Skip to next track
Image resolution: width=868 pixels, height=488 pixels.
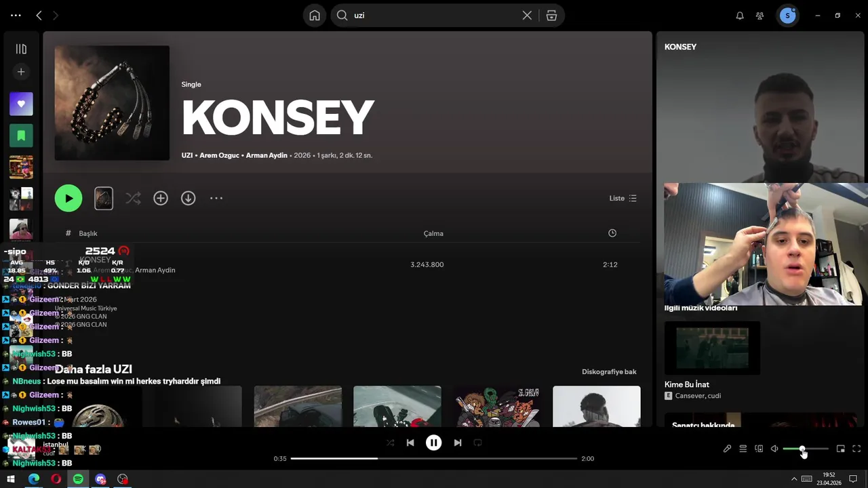pyautogui.click(x=458, y=443)
